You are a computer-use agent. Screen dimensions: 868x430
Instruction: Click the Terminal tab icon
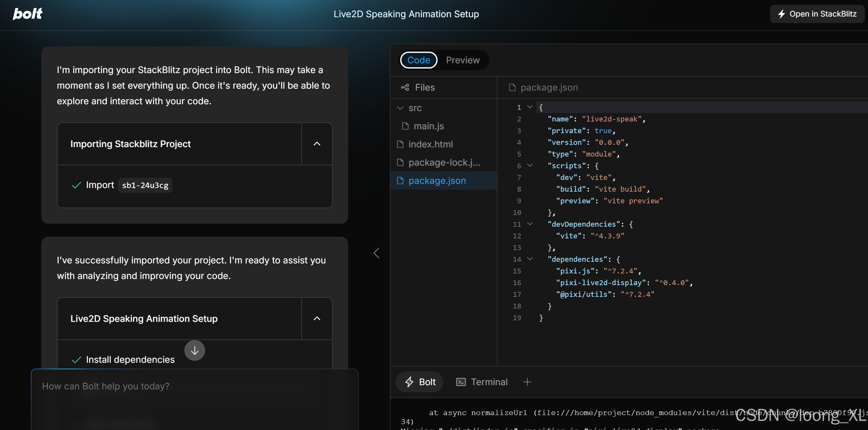click(461, 382)
